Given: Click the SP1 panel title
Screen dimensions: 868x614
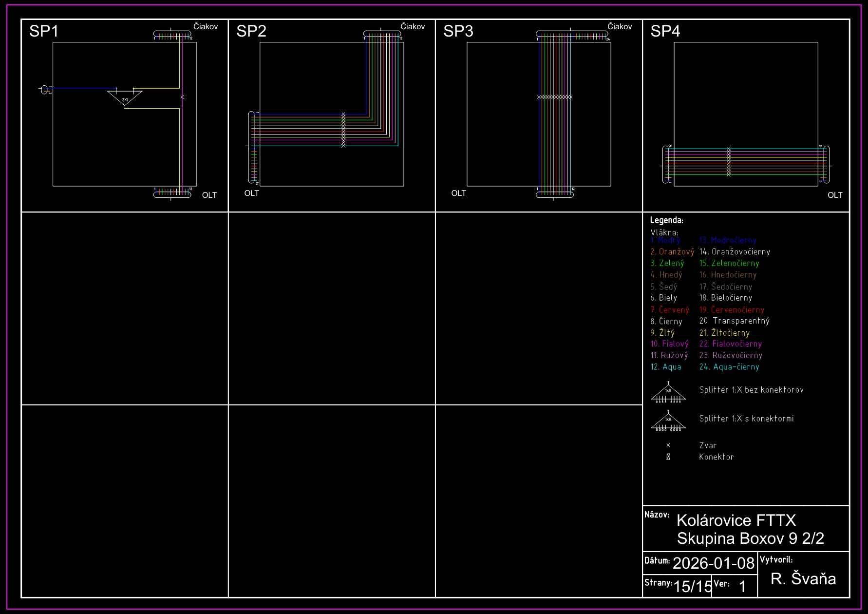Looking at the screenshot, I should [x=44, y=31].
